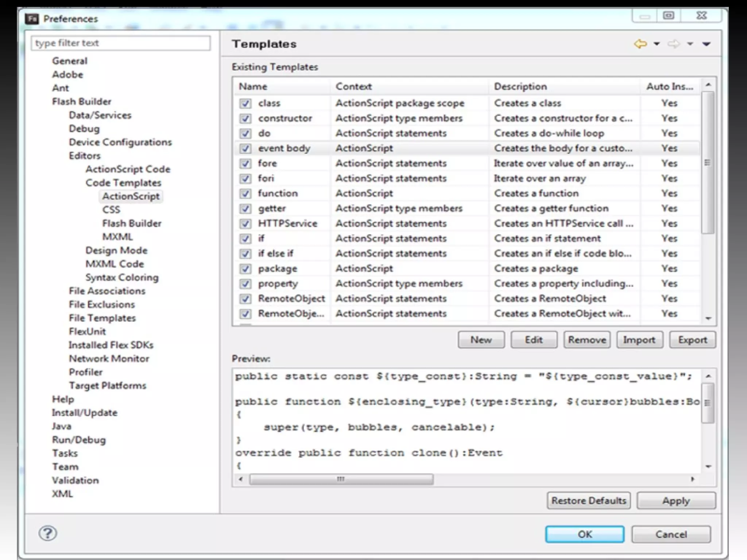The width and height of the screenshot is (747, 560).
Task: Select MXML under Code Templates
Action: 117,237
